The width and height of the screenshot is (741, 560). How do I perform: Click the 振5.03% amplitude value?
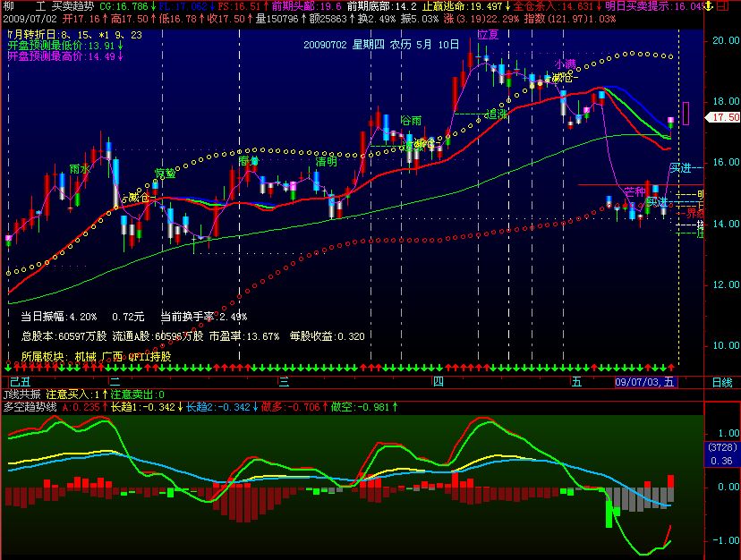pos(419,19)
